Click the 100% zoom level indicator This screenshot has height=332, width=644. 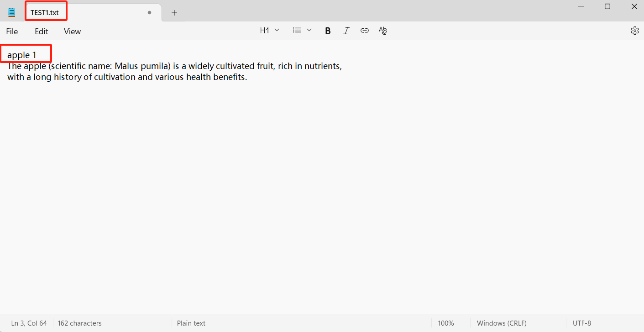coord(445,323)
